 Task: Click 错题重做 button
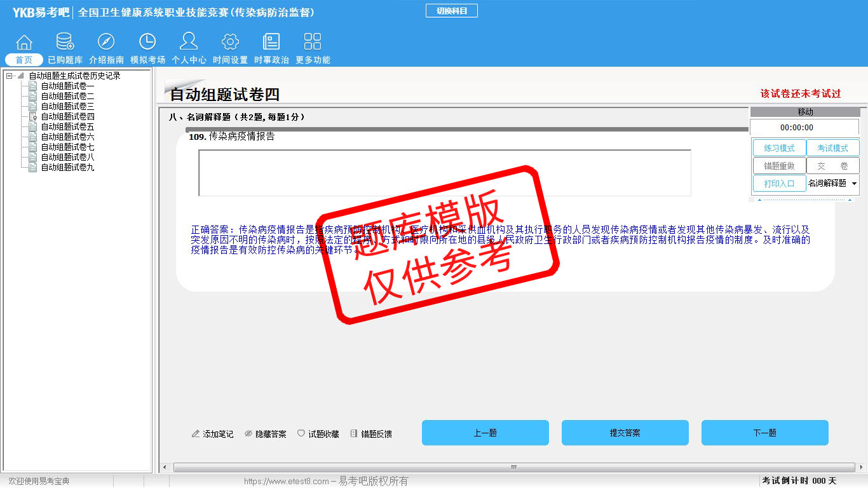[x=779, y=166]
